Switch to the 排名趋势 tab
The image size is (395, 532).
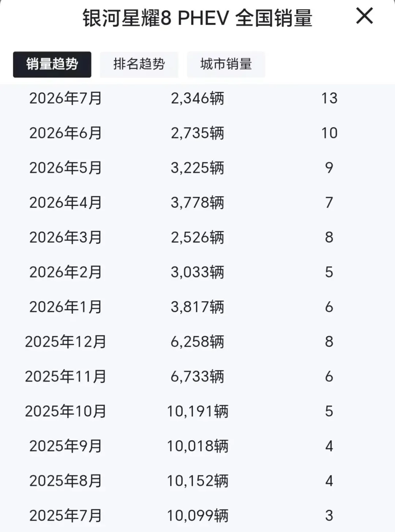click(139, 64)
